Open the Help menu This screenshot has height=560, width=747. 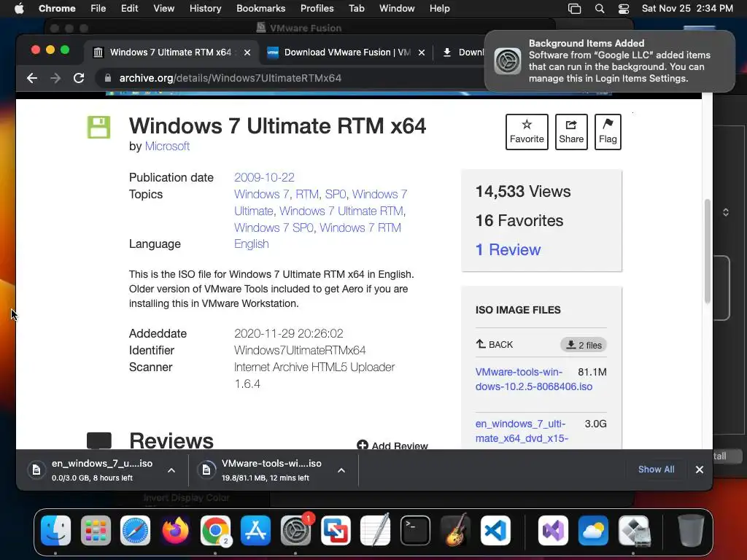[439, 9]
